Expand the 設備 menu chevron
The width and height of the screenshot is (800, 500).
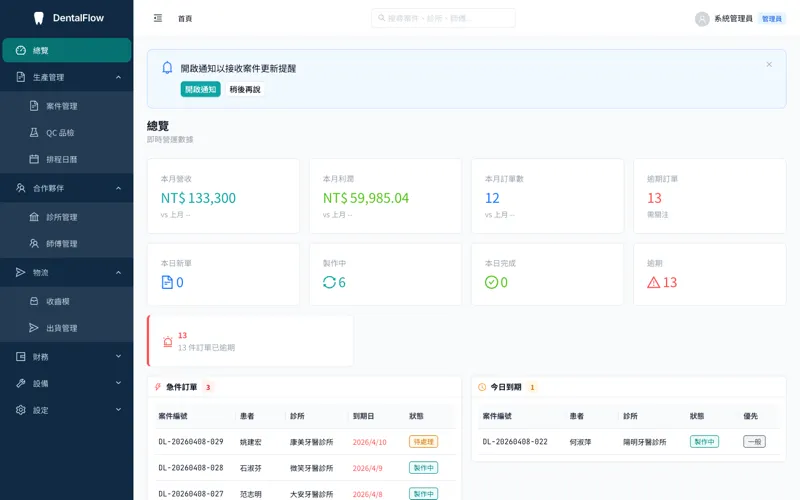(x=118, y=383)
